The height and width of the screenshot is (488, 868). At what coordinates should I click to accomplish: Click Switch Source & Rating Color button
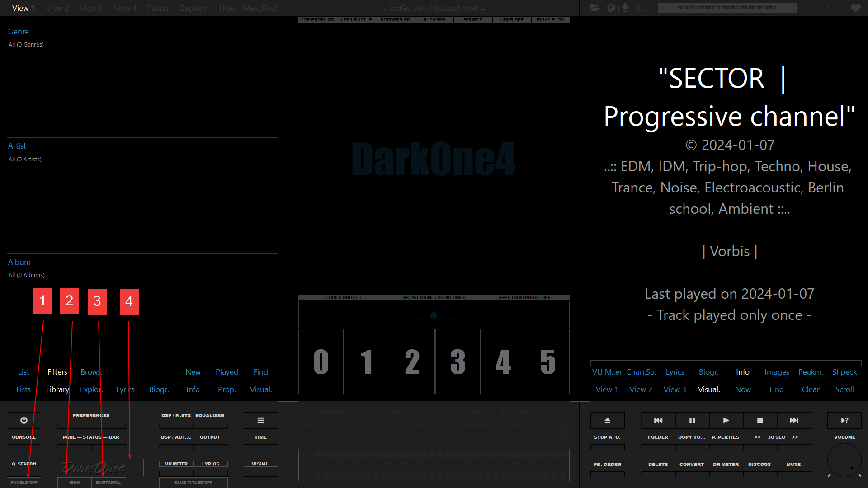coord(727,8)
